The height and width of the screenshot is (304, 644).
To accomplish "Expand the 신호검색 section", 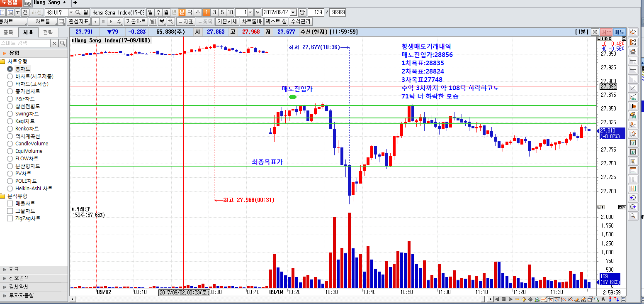I will (x=34, y=278).
